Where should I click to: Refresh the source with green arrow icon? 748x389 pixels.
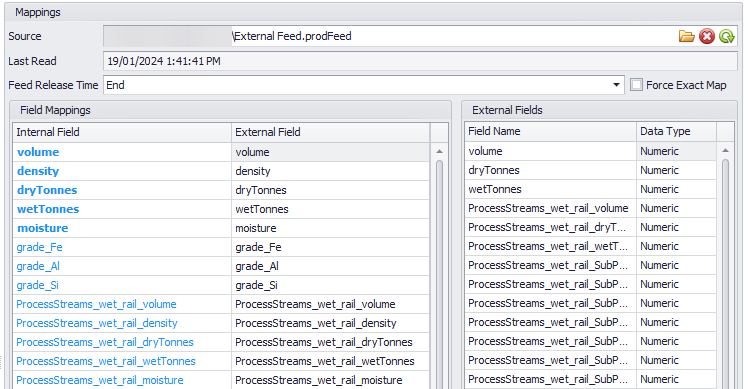[x=727, y=36]
